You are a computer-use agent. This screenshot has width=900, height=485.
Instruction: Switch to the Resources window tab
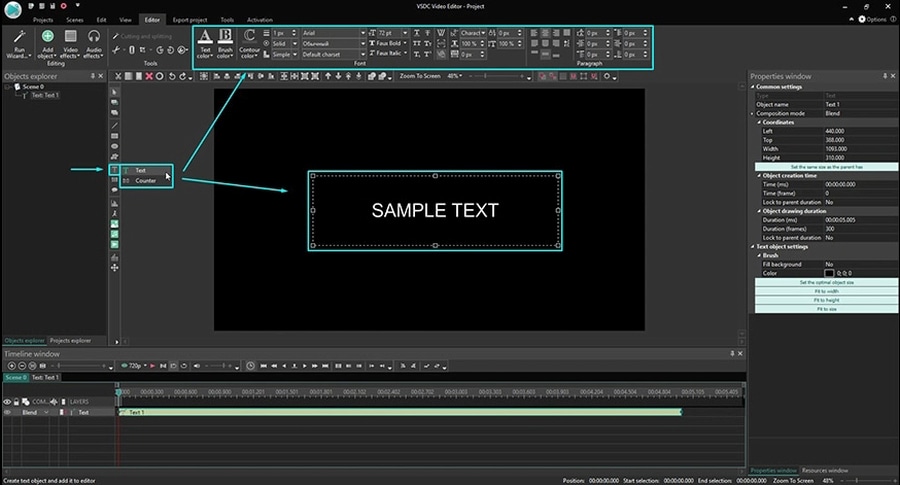824,470
